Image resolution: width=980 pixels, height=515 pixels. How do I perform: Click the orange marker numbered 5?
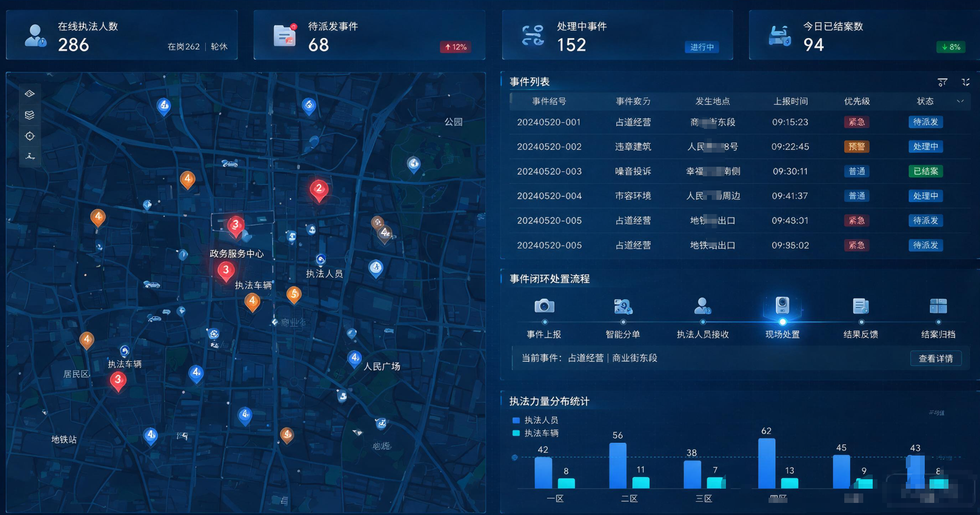tap(294, 295)
